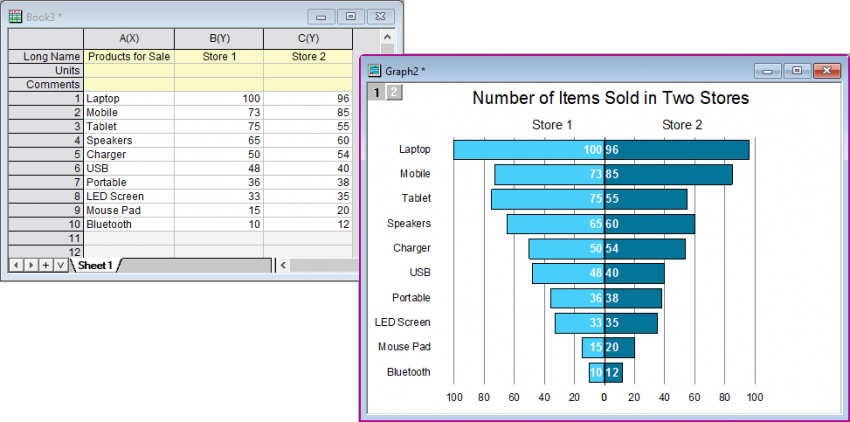
Task: Select the Mobile Store 2 bar labeled 85
Action: [668, 175]
